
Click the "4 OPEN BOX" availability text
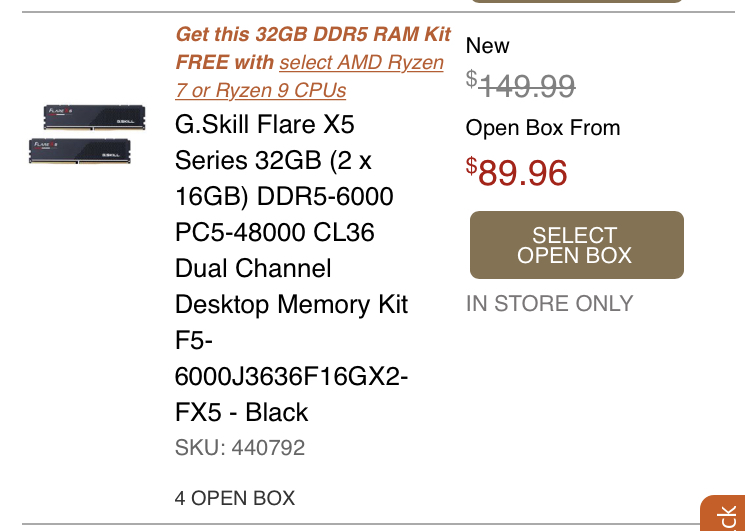pos(235,498)
